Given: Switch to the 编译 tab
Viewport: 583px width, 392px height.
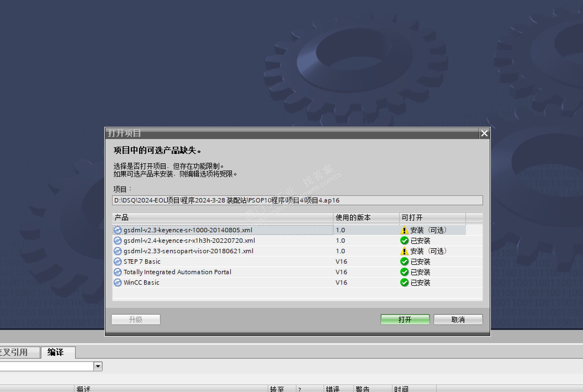Looking at the screenshot, I should click(x=55, y=352).
